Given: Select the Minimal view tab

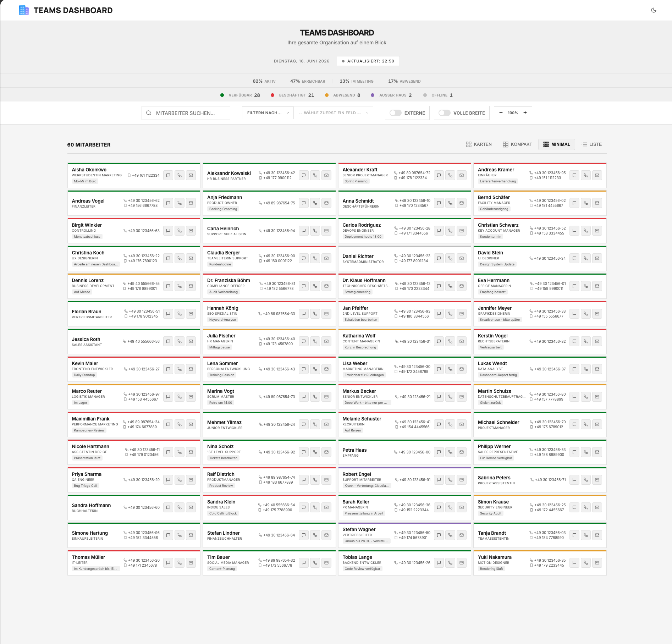Looking at the screenshot, I should click(x=557, y=144).
